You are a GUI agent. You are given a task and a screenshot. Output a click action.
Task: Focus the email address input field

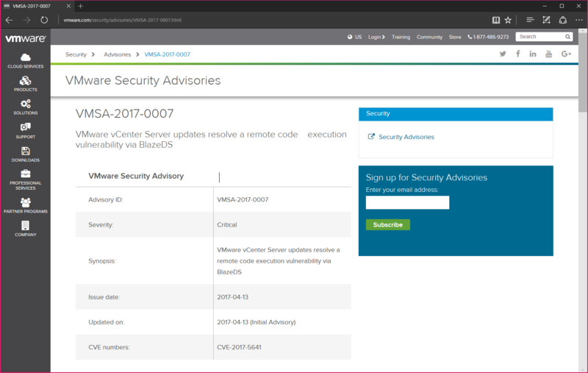click(x=407, y=202)
